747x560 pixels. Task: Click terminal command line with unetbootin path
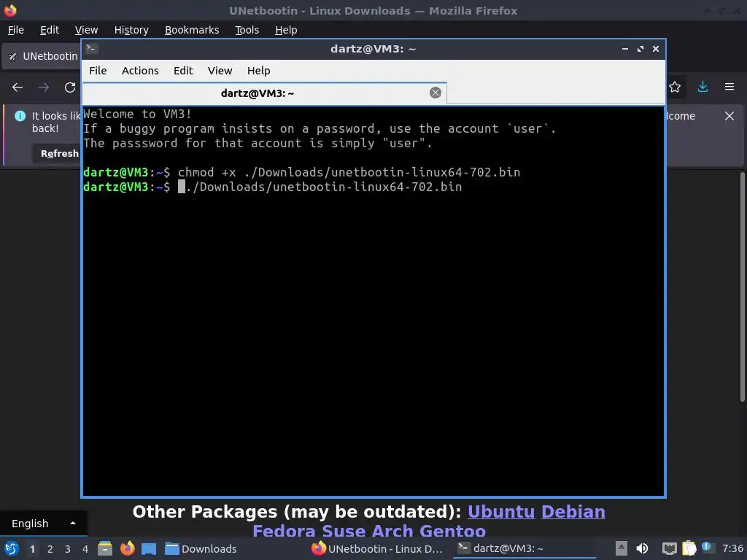tap(324, 187)
